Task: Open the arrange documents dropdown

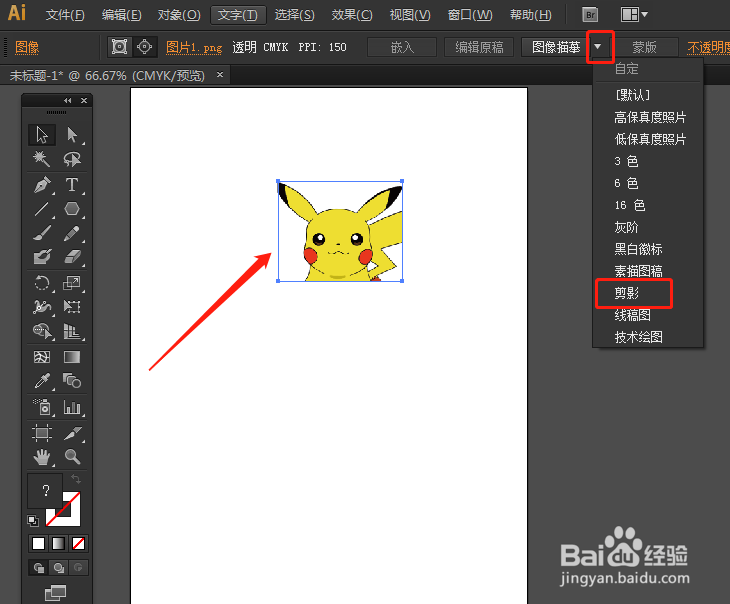Action: pos(634,15)
